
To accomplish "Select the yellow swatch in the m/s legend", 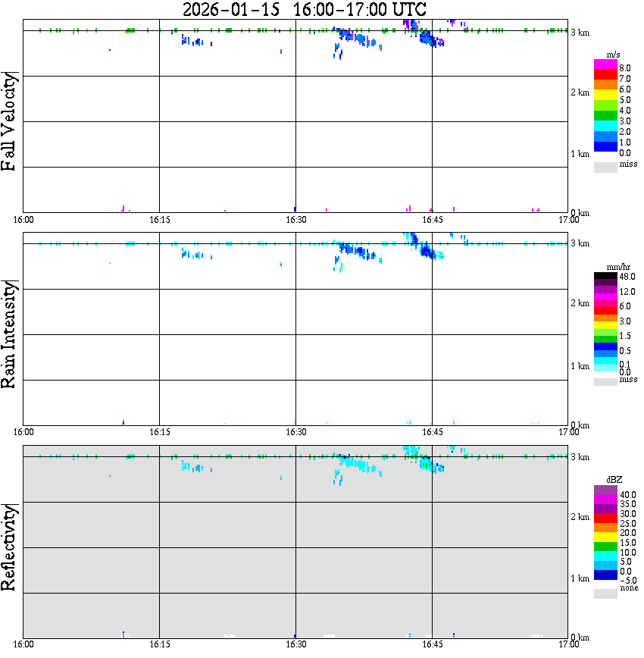I will click(x=605, y=96).
